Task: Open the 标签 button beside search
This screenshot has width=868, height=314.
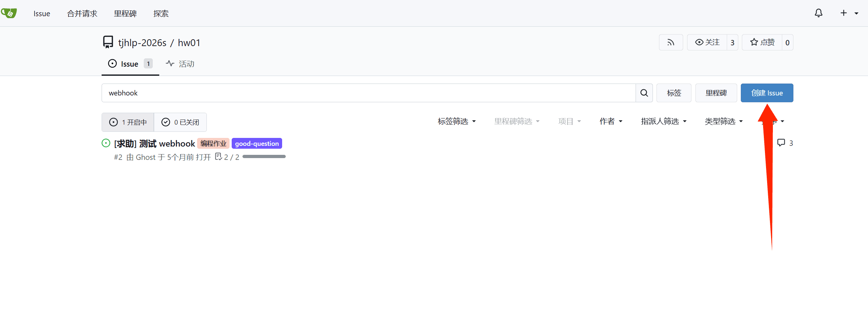Action: point(674,93)
